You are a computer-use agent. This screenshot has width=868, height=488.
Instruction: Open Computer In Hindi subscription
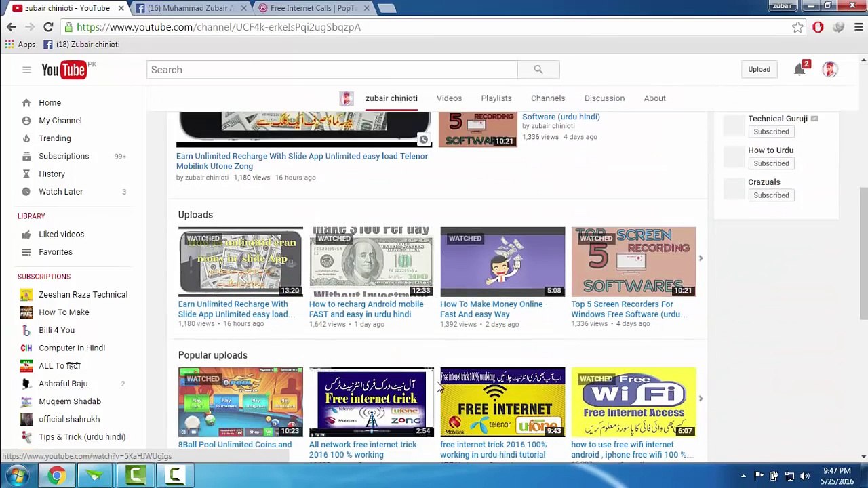pos(72,348)
